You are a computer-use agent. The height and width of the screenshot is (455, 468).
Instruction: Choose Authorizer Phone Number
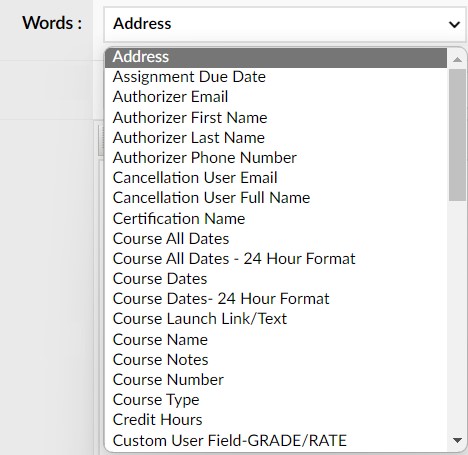click(276, 158)
